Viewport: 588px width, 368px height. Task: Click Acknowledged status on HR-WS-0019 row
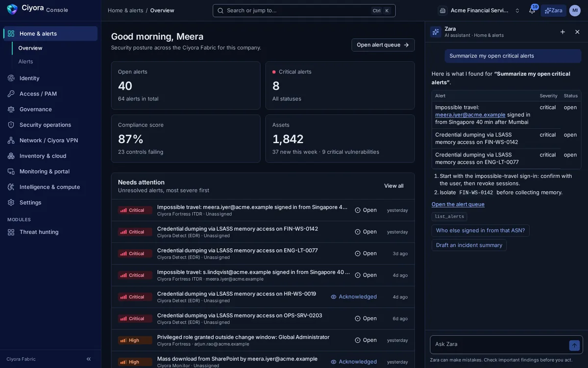(x=354, y=297)
